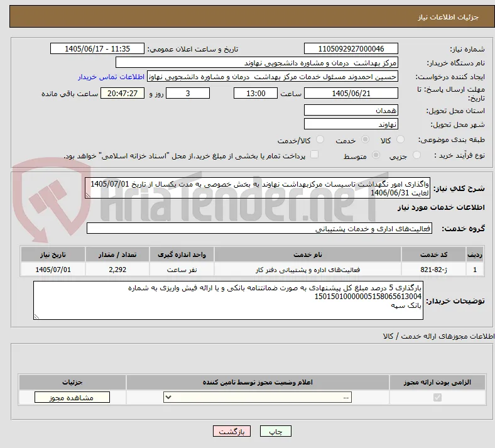The image size is (495, 448).
Task: Click the بازگشت back button
Action: (x=232, y=431)
